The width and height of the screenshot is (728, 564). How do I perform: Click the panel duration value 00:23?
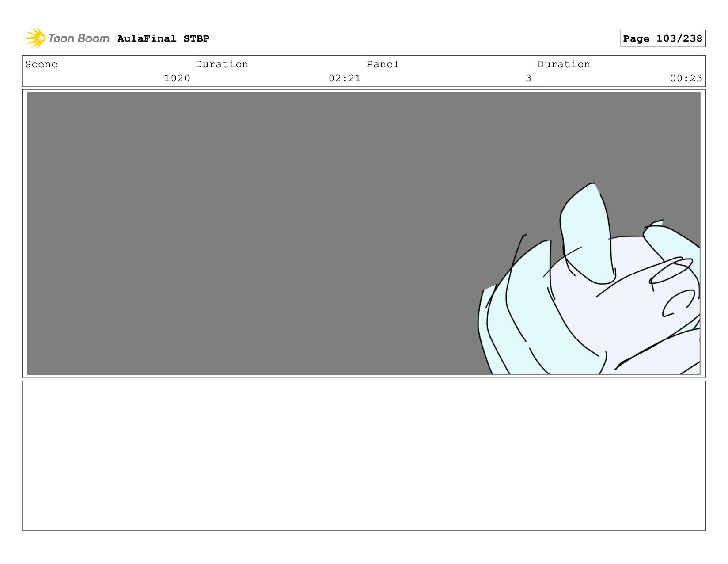(686, 78)
